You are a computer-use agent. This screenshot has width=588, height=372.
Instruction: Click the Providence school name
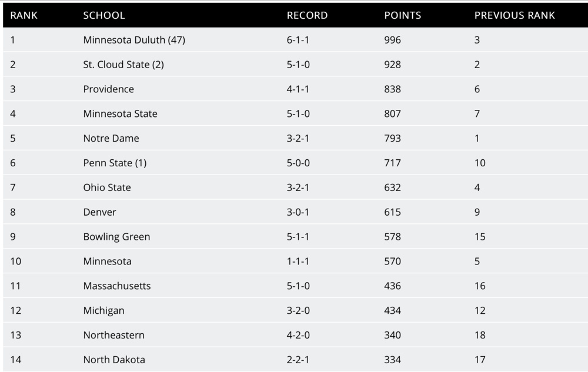pos(109,89)
